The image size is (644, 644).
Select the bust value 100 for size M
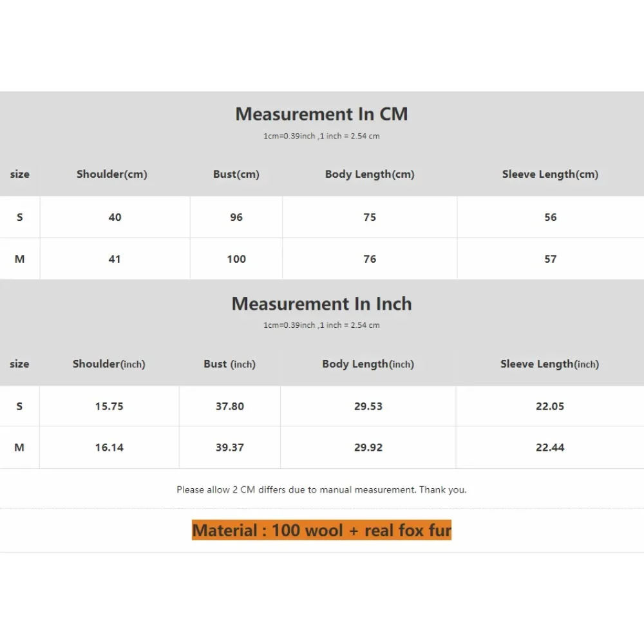click(x=236, y=258)
